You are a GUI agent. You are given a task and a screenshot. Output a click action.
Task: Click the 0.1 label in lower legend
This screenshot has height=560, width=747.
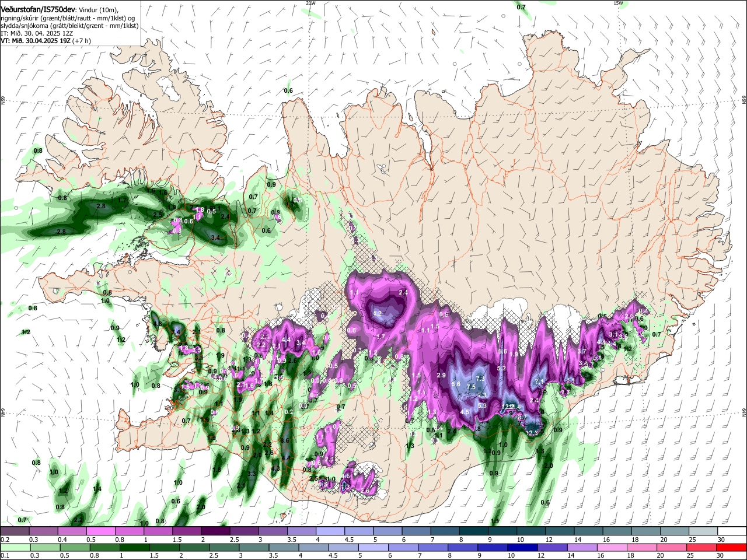click(5, 555)
